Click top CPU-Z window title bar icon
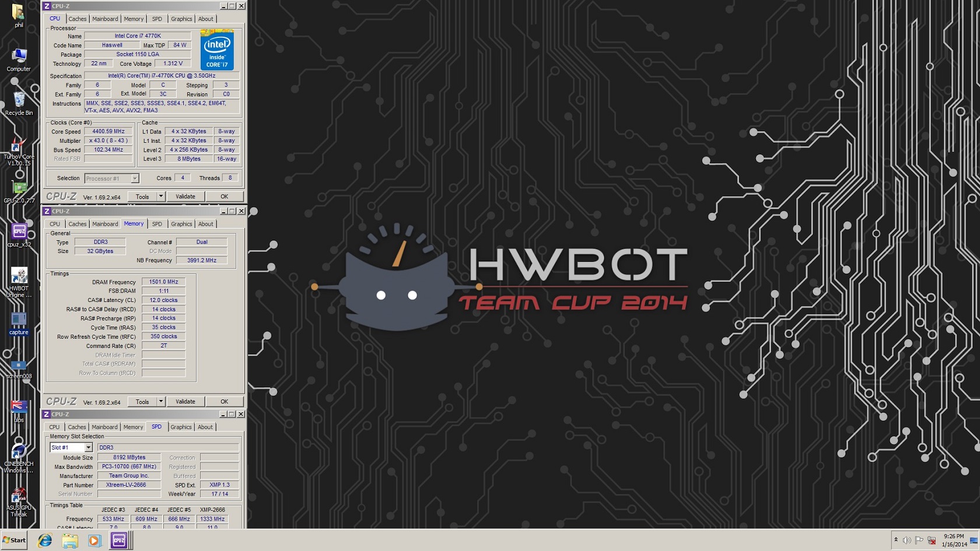The image size is (980, 551). [47, 6]
